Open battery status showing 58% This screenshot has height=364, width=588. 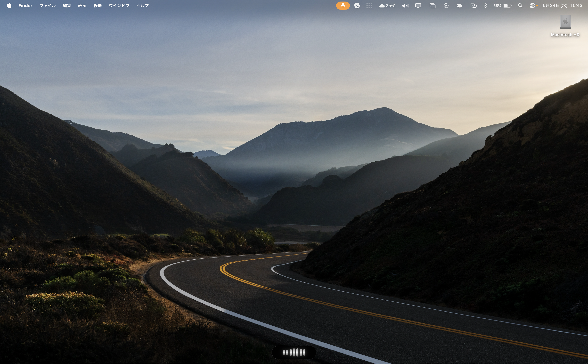[x=502, y=6]
